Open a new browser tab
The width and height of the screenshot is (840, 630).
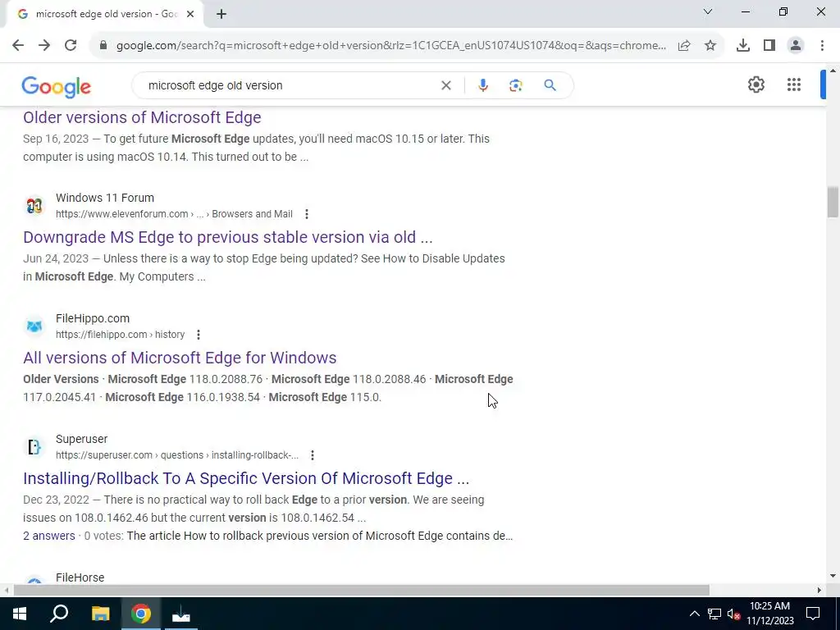(221, 15)
